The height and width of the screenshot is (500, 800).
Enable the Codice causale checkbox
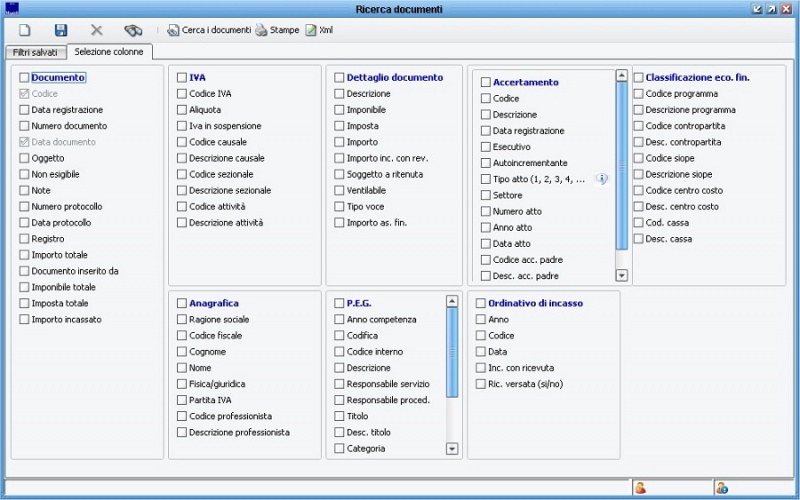click(182, 142)
